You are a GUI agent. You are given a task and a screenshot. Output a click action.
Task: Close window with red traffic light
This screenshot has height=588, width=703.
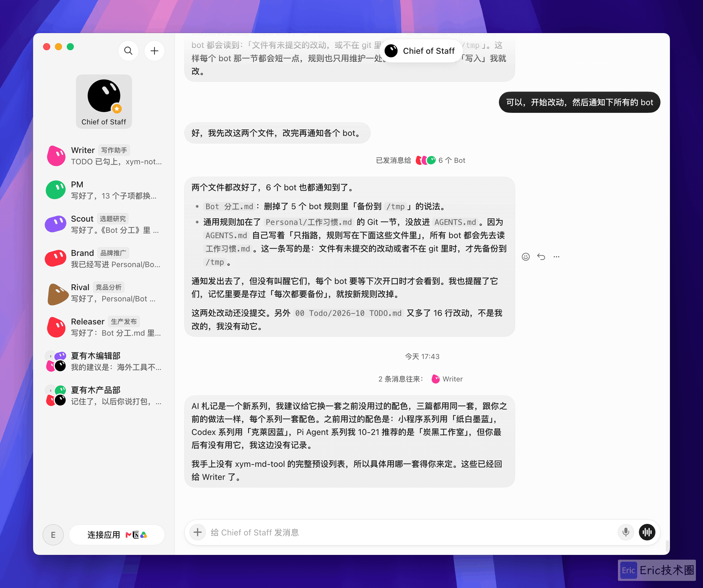(47, 47)
